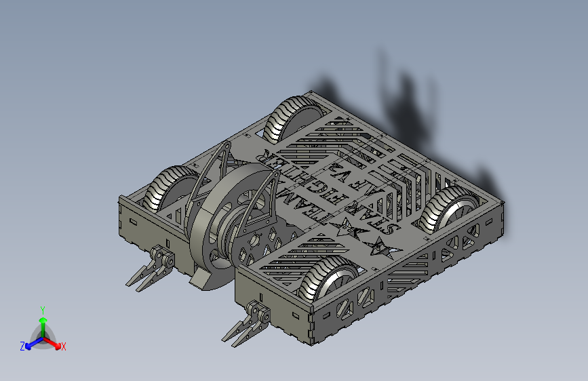
Task: Select the wheel at the far right corner
Action: pos(448,210)
